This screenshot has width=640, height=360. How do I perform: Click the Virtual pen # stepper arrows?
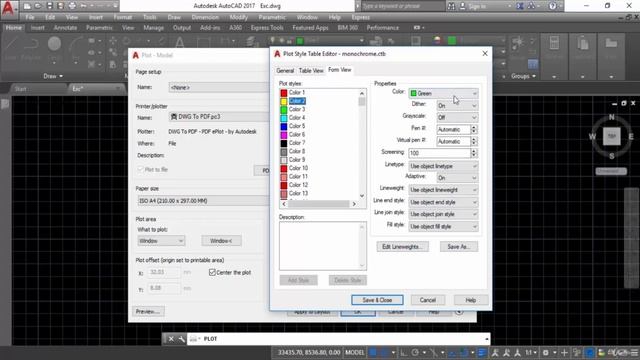click(474, 141)
